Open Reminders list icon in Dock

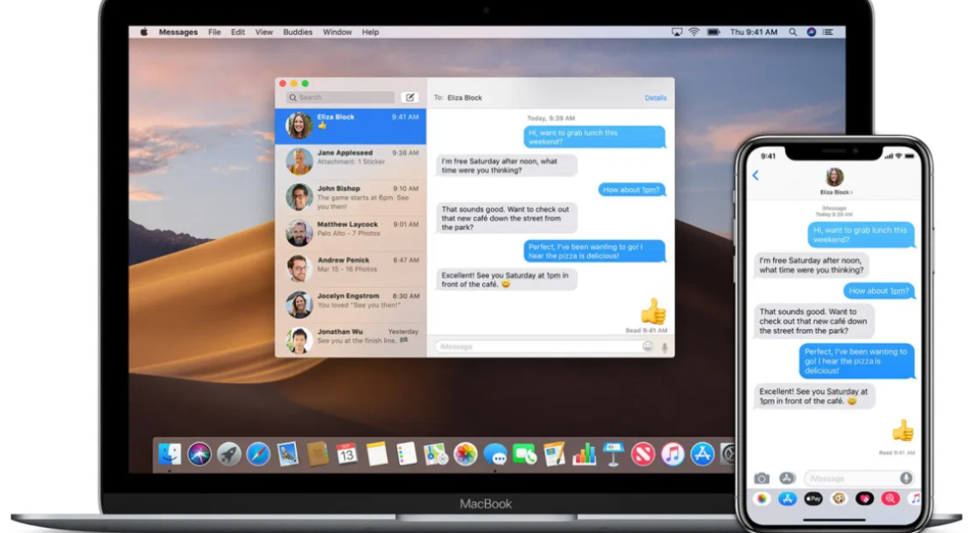[407, 454]
